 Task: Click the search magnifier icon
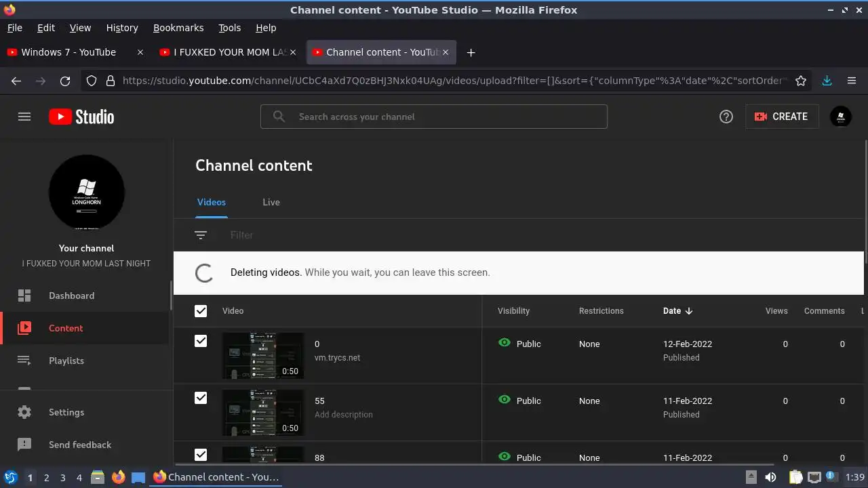tap(279, 117)
